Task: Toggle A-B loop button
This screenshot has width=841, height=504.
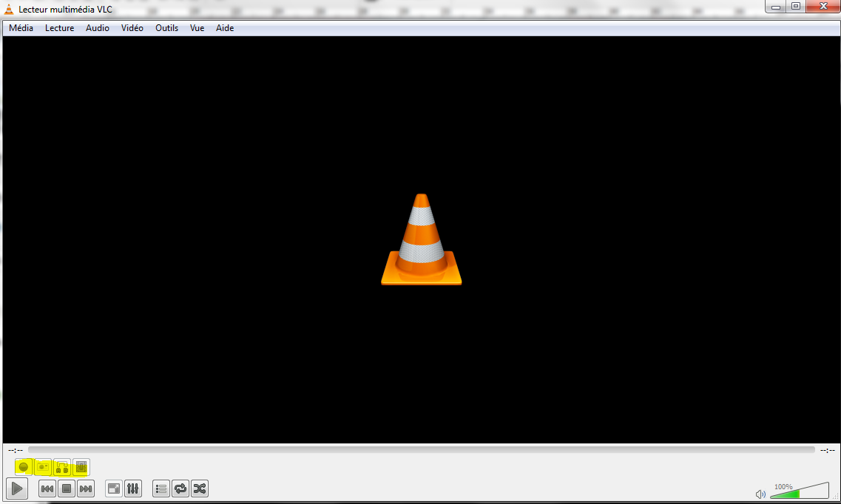Action: click(x=62, y=467)
